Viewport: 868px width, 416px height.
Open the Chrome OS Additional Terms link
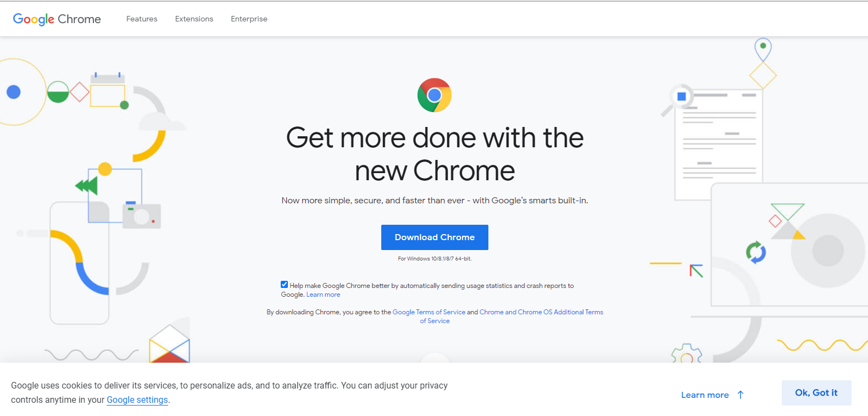541,312
